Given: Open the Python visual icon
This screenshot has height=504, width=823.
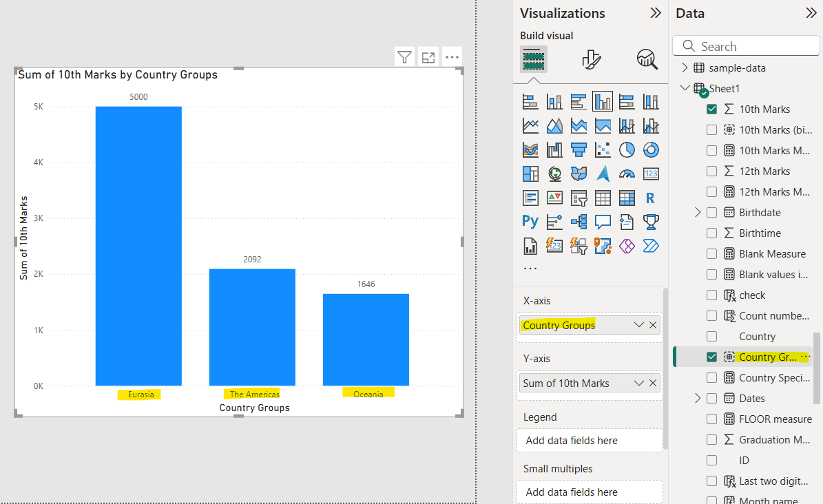Looking at the screenshot, I should (530, 222).
